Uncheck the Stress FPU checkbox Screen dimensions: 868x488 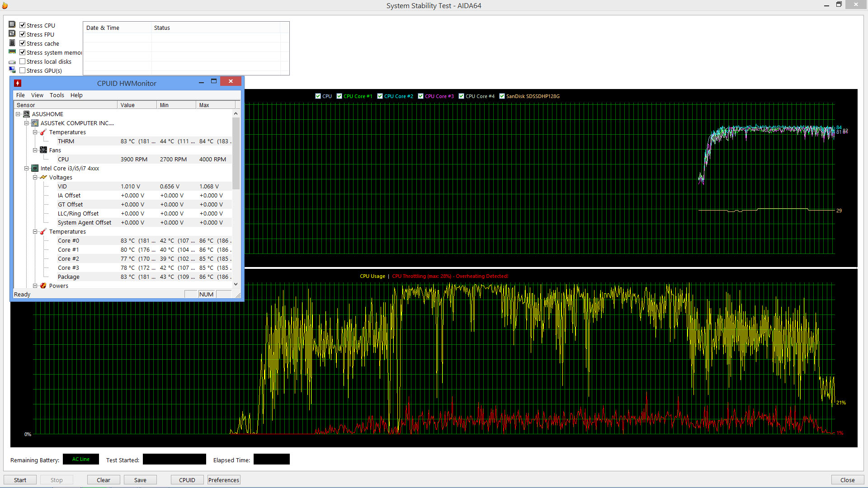(22, 34)
